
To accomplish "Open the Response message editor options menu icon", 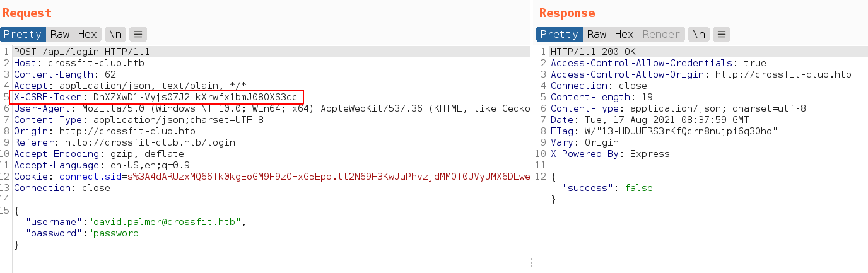I will coord(722,35).
